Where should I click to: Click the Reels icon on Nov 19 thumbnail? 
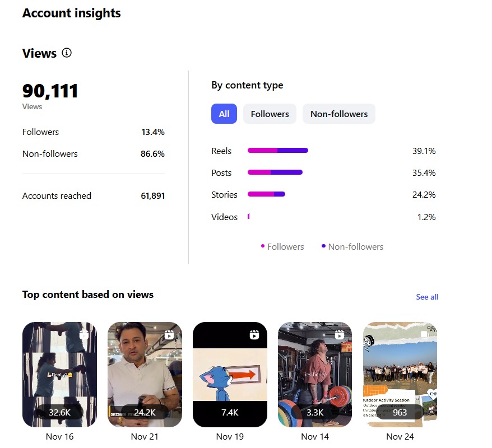[254, 334]
